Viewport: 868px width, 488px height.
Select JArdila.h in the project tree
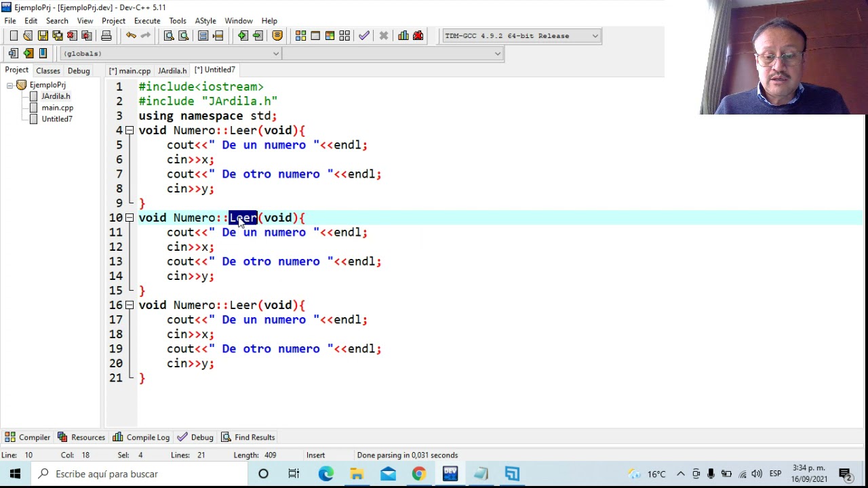(x=56, y=96)
